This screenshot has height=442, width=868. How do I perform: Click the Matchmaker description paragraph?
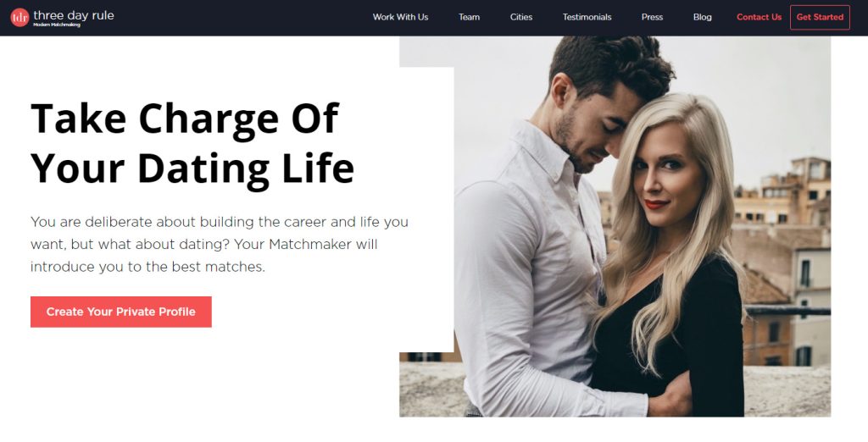[220, 245]
